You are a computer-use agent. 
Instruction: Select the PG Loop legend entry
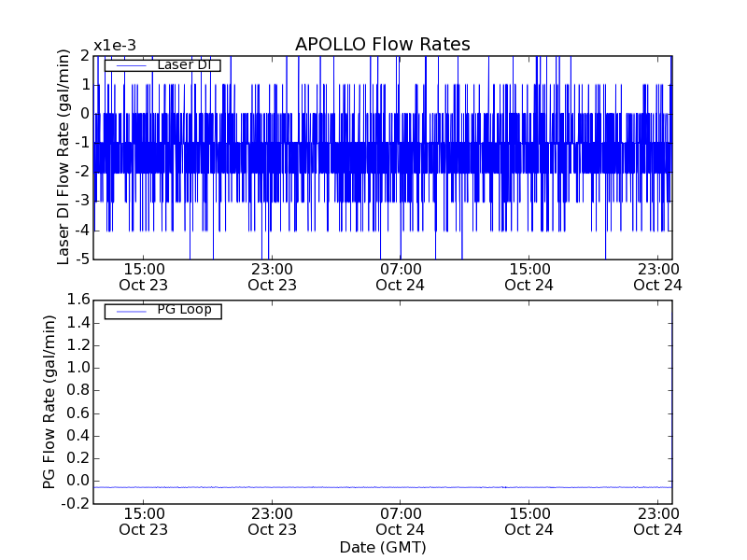(184, 310)
